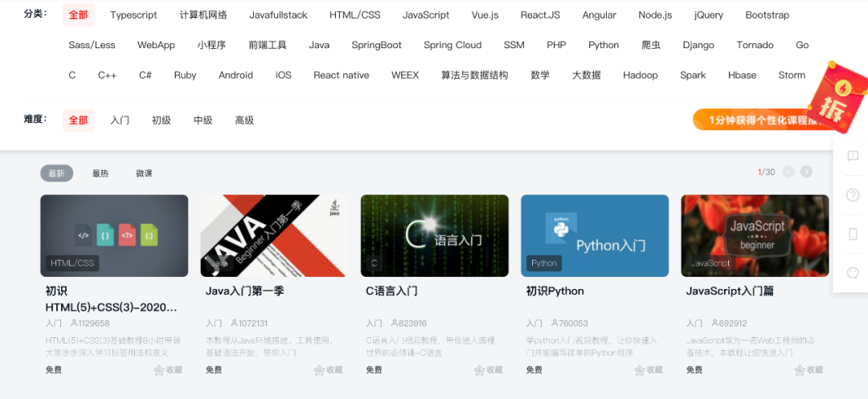Switch to the 微课 tab

click(x=144, y=173)
